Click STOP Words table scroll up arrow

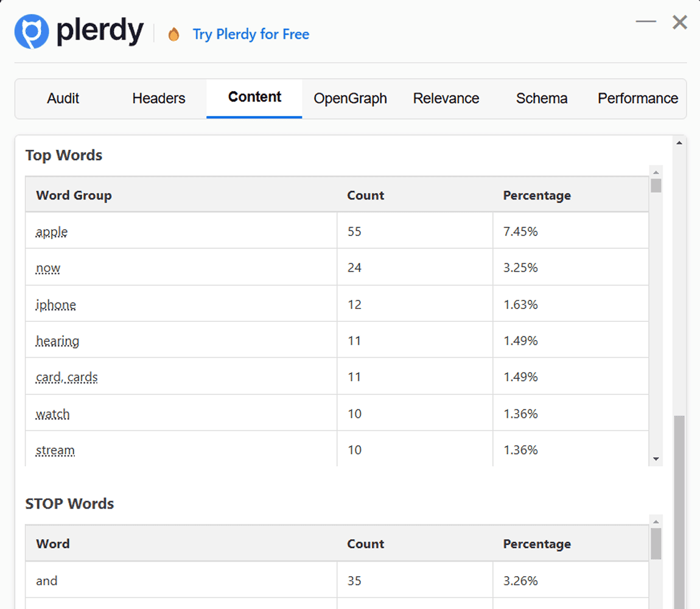click(x=656, y=521)
